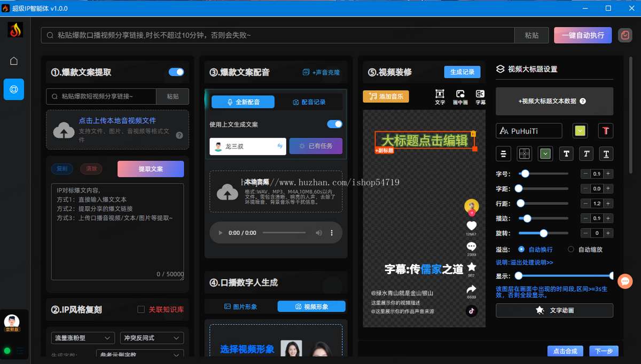Select the active sidebar icon below Home

pos(14,89)
